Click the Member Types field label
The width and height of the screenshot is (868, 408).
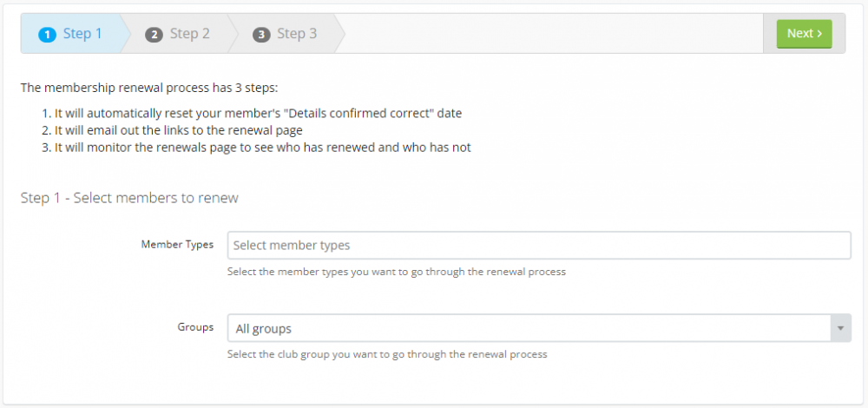coord(177,245)
